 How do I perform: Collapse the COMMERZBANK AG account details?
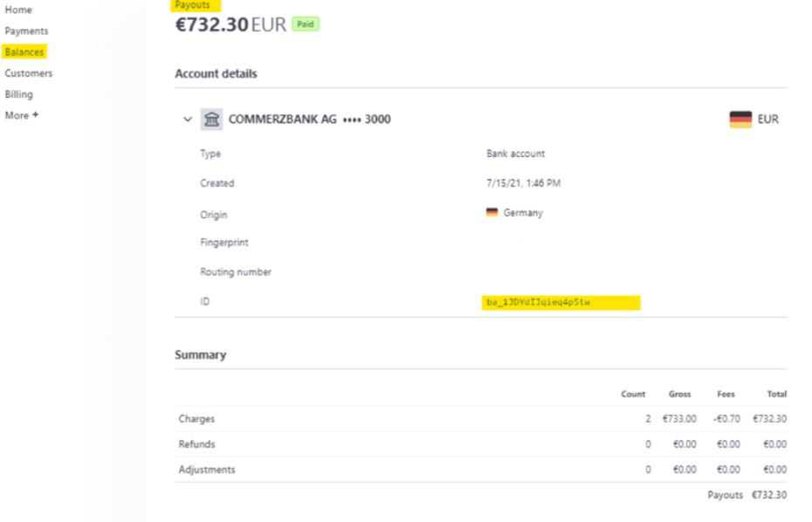click(188, 120)
